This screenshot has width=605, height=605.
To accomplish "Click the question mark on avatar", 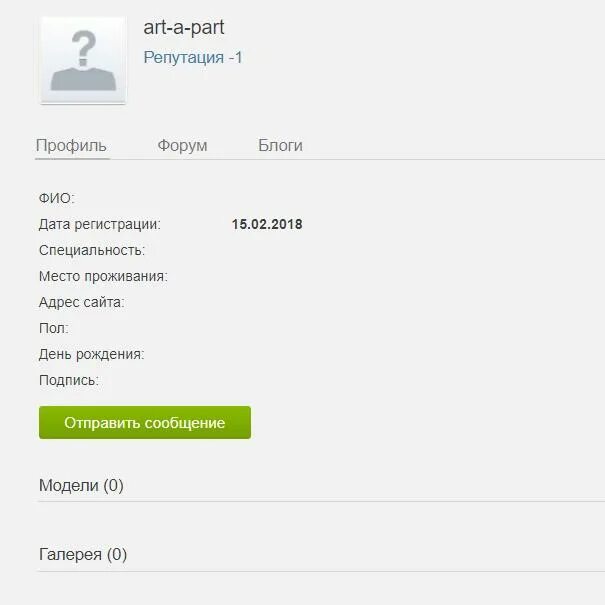I will pyautogui.click(x=84, y=48).
